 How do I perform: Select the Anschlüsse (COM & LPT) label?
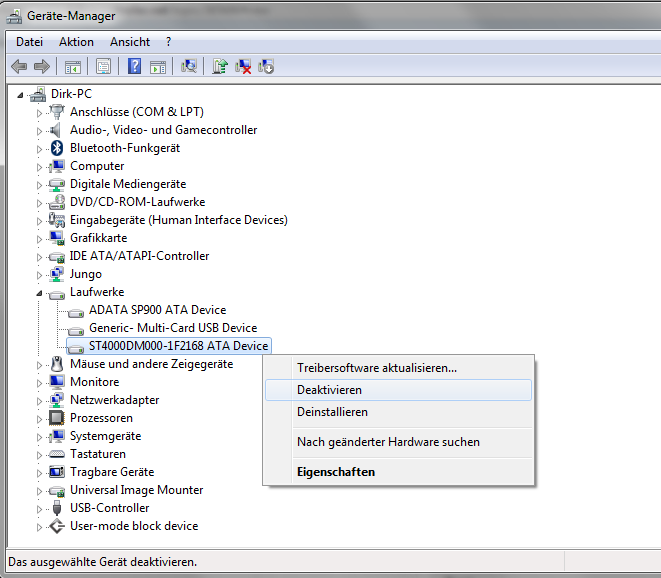[137, 112]
